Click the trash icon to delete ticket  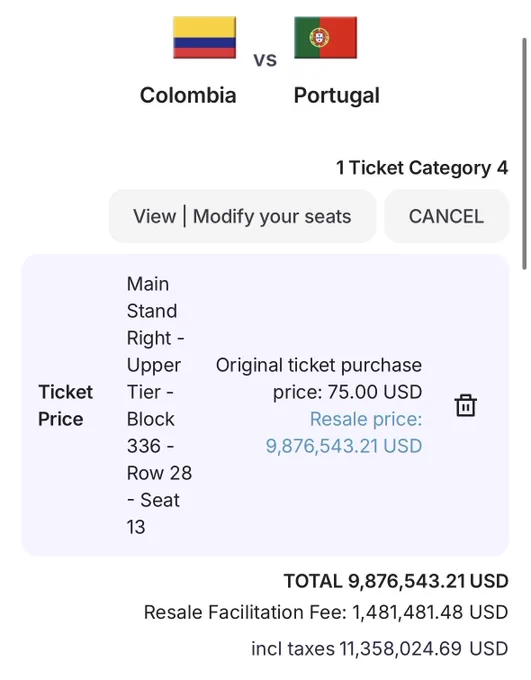click(x=465, y=405)
